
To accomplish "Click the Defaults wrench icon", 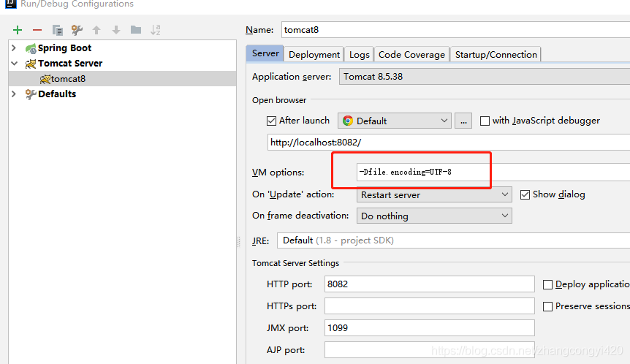I will click(31, 94).
